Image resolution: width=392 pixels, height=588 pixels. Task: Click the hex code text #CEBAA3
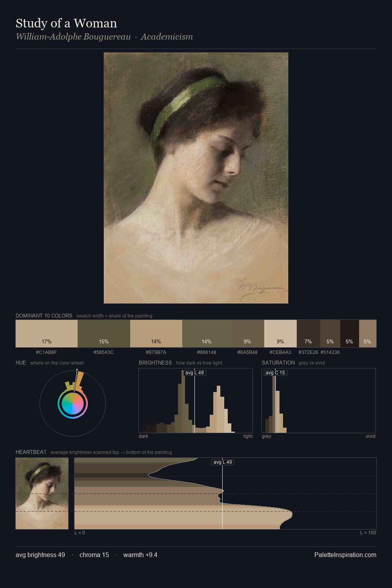pos(280,352)
